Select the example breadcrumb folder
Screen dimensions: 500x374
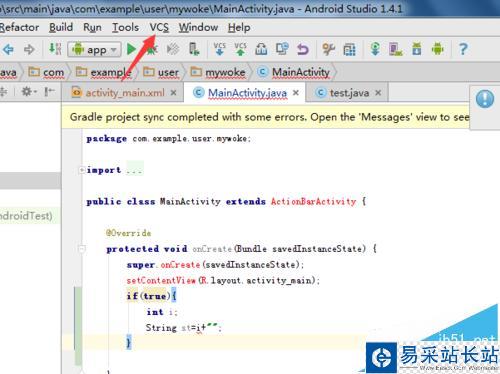[103, 72]
